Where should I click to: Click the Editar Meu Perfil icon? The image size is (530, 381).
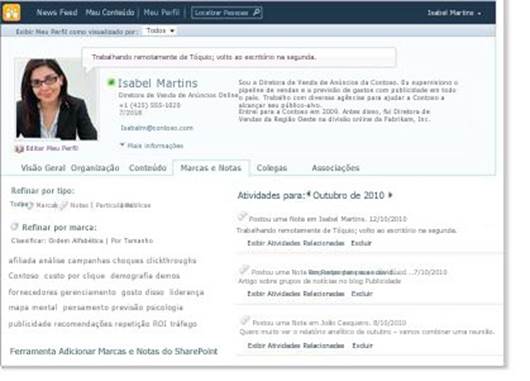[19, 148]
